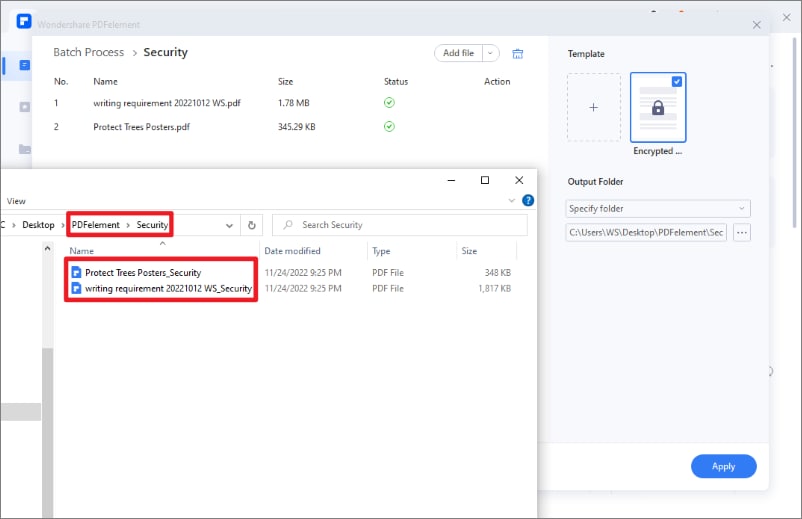Maximize the Explorer window
Image resolution: width=802 pixels, height=519 pixels.
point(485,180)
